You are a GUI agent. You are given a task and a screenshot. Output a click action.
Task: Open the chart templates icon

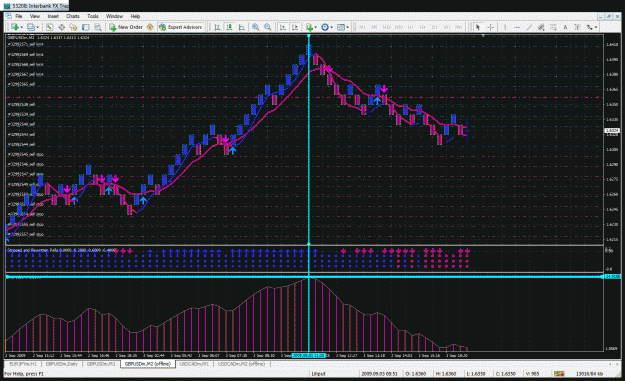point(341,27)
